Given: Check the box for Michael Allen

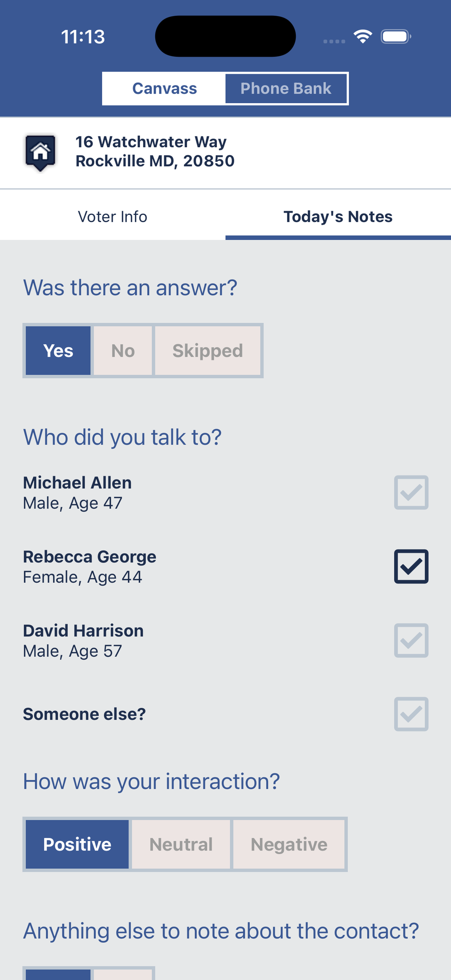Looking at the screenshot, I should [x=411, y=492].
